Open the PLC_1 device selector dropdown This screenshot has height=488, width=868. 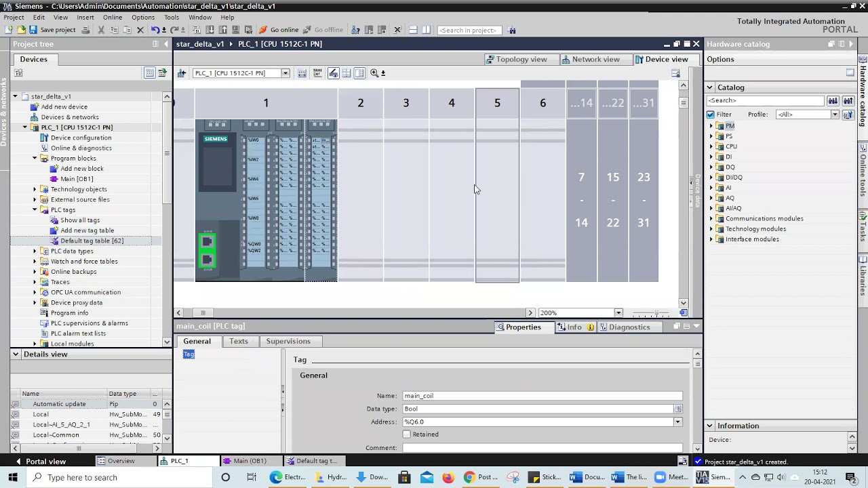tap(285, 73)
